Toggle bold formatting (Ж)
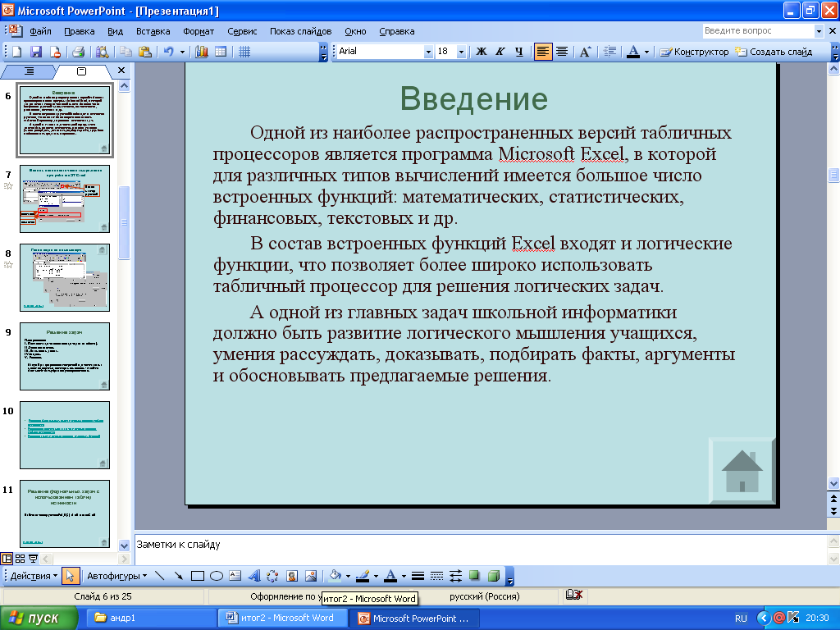The height and width of the screenshot is (630, 840). click(x=481, y=52)
